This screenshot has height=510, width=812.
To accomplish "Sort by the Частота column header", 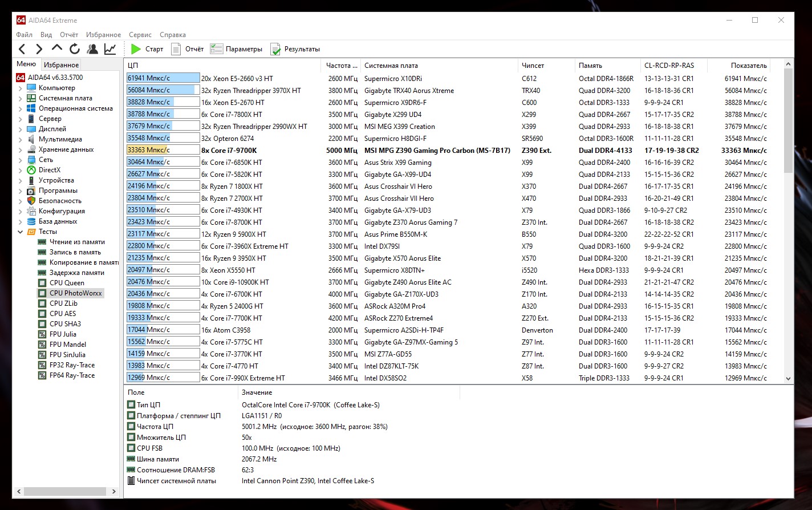I will (340, 66).
